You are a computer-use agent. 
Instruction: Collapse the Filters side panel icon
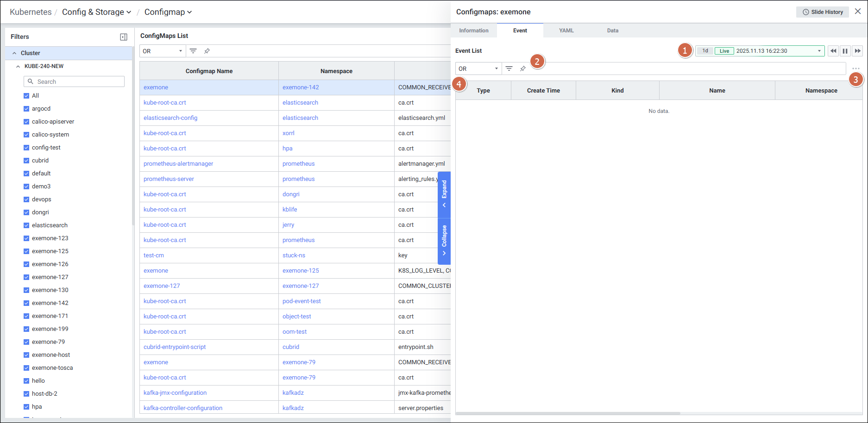click(124, 37)
